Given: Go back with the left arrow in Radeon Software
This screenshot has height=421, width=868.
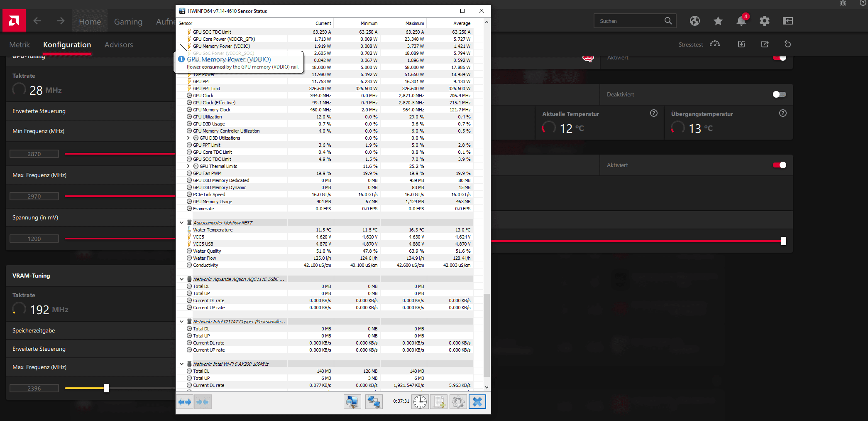Looking at the screenshot, I should [x=37, y=21].
